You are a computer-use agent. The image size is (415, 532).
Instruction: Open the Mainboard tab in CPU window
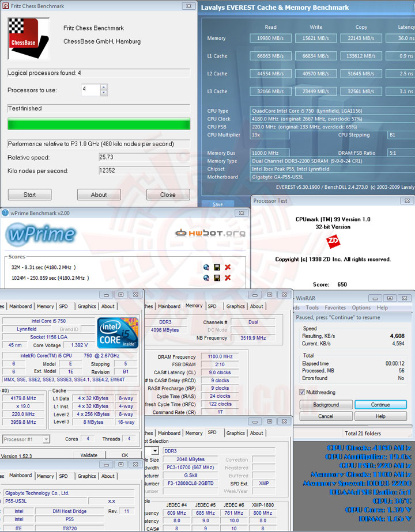[20, 306]
